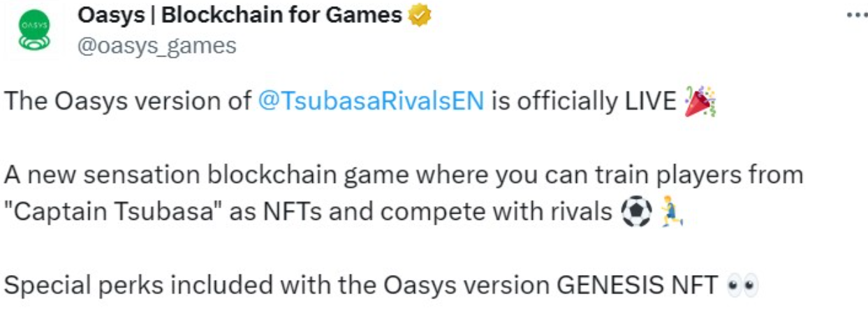
Task: Open the @TsubasaRivalsEN mention link
Action: click(371, 101)
